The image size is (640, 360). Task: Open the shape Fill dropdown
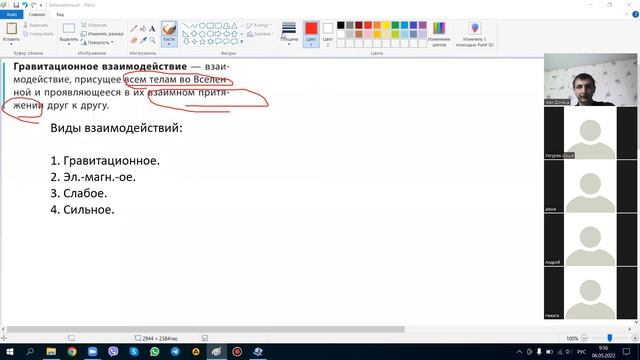(259, 34)
